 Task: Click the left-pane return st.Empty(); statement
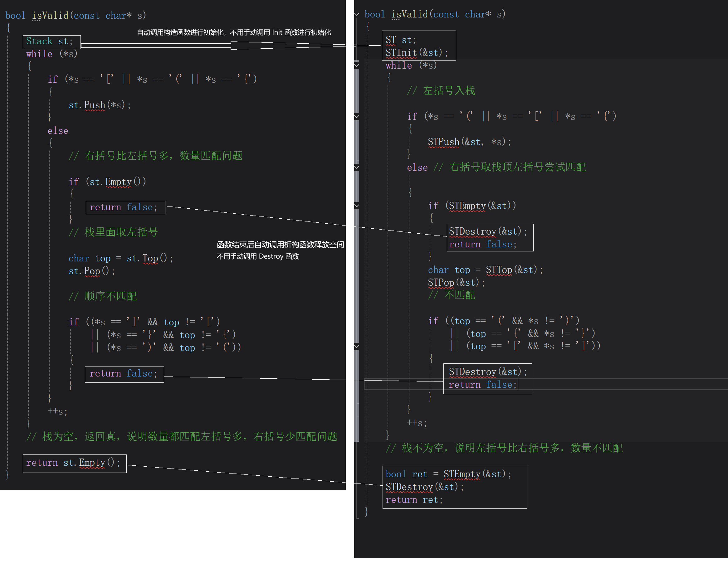pos(73,463)
